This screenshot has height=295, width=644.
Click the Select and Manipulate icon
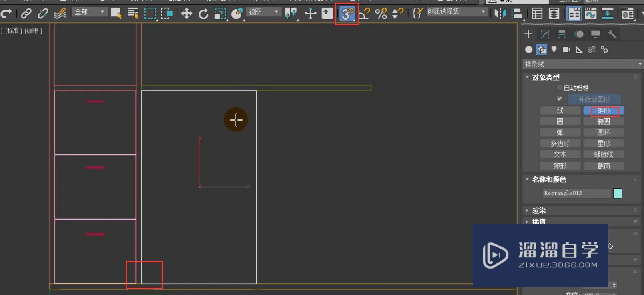click(310, 14)
